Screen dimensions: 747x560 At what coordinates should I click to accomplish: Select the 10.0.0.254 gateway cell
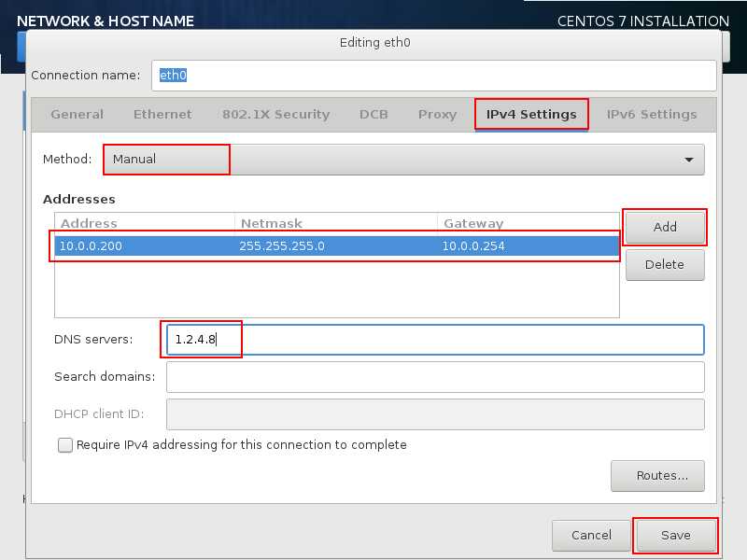tap(529, 246)
